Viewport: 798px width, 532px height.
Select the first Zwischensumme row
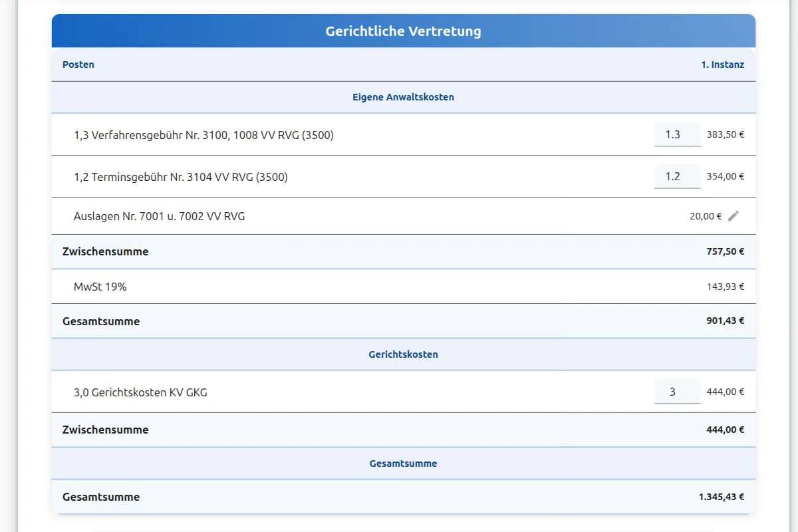(x=105, y=251)
